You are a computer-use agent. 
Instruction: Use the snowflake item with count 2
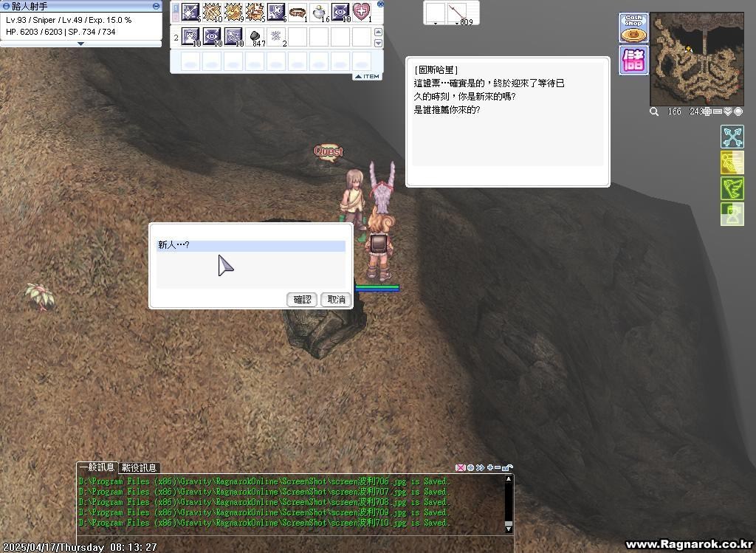276,37
